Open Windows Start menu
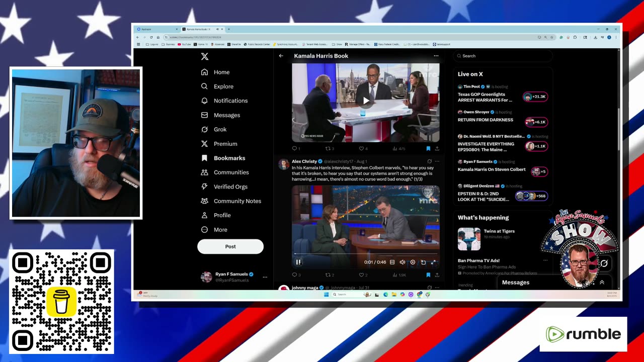 [x=326, y=294]
